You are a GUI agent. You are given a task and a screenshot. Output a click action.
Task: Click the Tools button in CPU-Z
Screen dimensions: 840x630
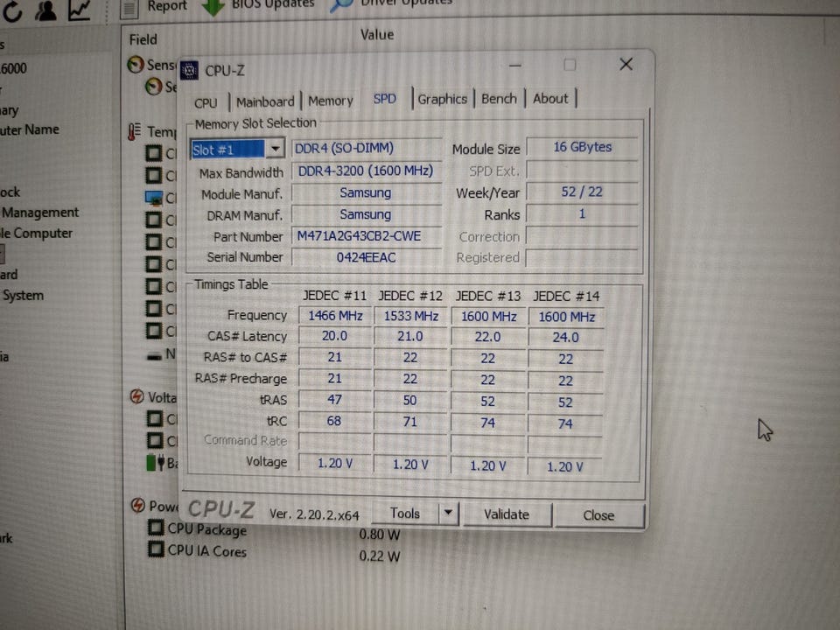pyautogui.click(x=405, y=514)
